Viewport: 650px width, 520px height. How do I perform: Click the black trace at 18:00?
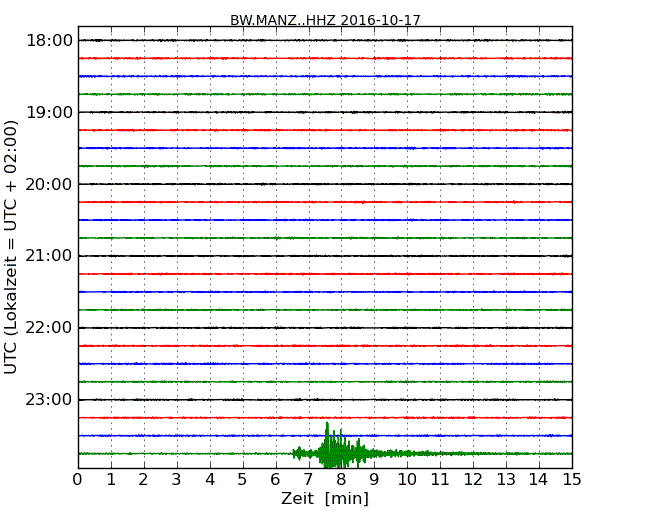[x=325, y=40]
